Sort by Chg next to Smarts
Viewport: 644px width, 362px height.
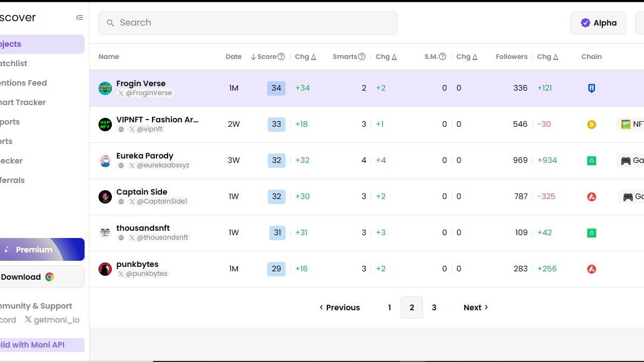coord(386,57)
